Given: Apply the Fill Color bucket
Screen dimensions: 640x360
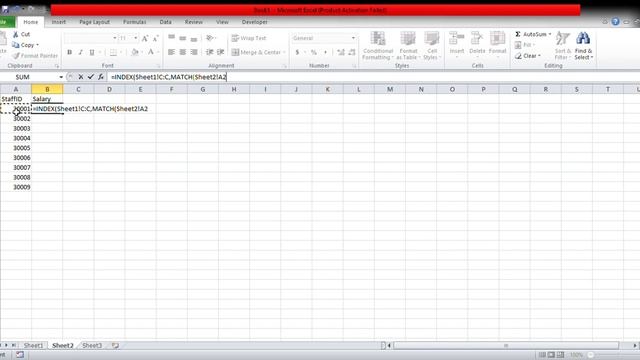Looking at the screenshot, I should (x=135, y=52).
